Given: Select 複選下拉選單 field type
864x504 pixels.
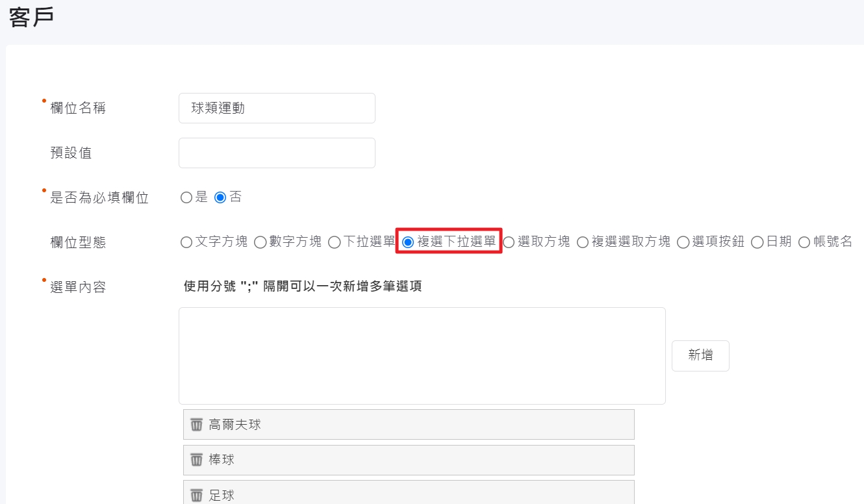Looking at the screenshot, I should [x=408, y=242].
